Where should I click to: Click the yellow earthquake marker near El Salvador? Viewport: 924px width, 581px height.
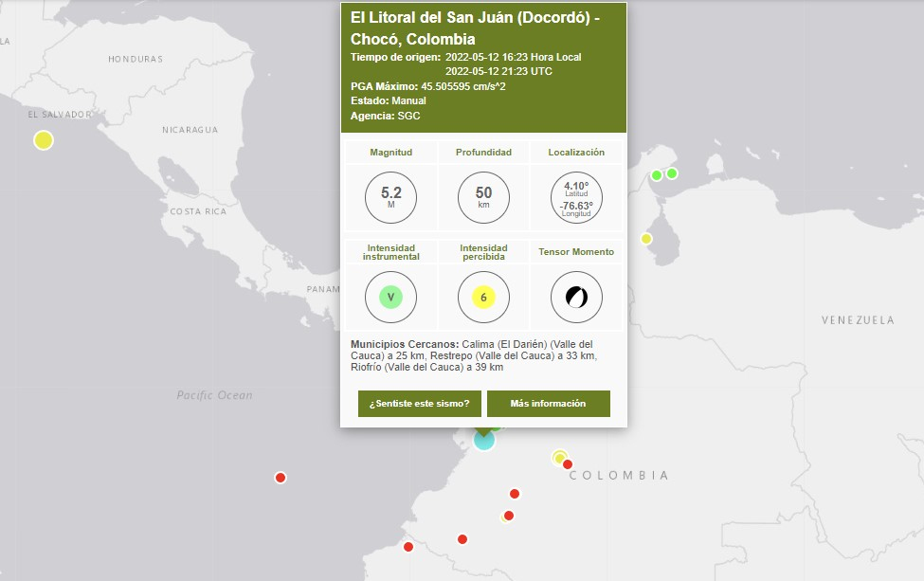tap(43, 140)
